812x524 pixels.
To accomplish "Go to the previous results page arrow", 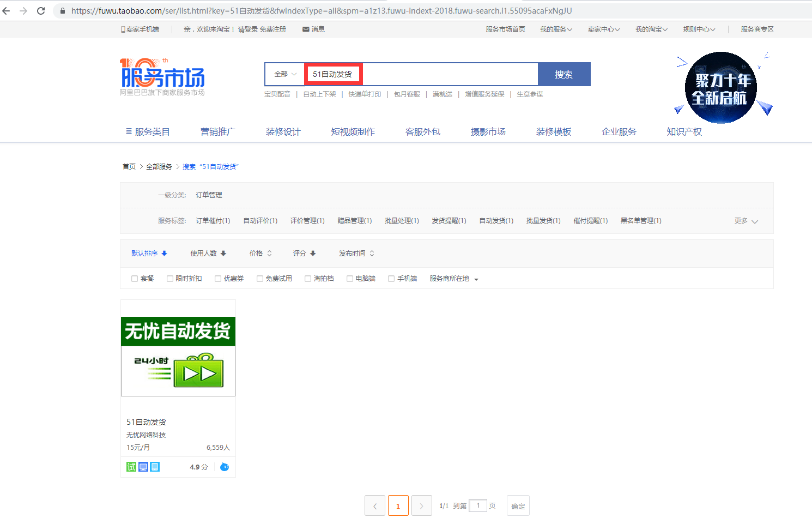I will point(375,505).
